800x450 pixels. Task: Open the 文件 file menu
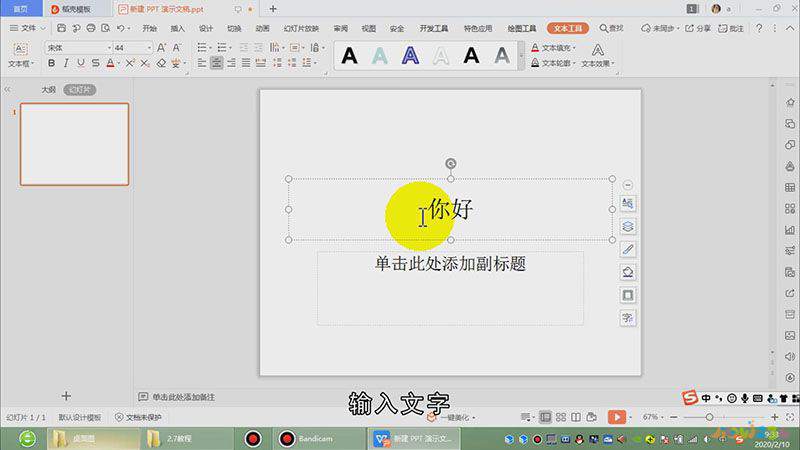coord(27,28)
